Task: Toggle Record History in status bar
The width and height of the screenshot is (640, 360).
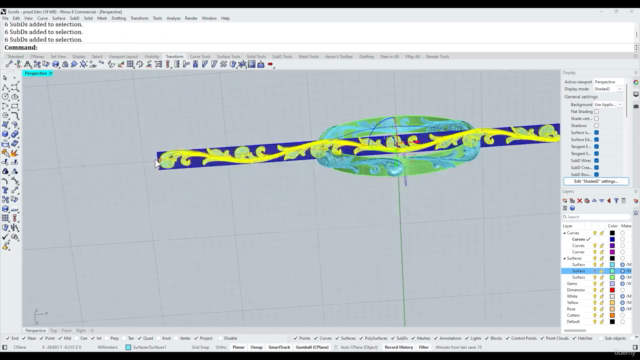Action: (x=399, y=347)
